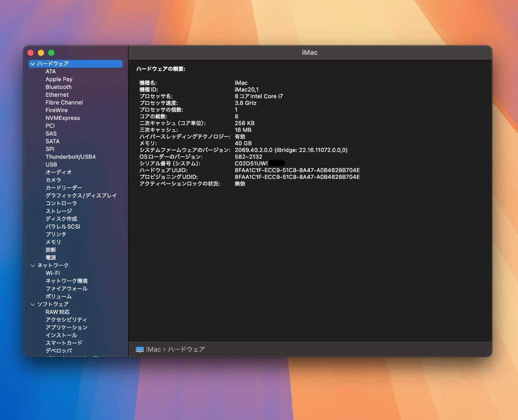Select NVMExpress in sidebar

point(63,118)
